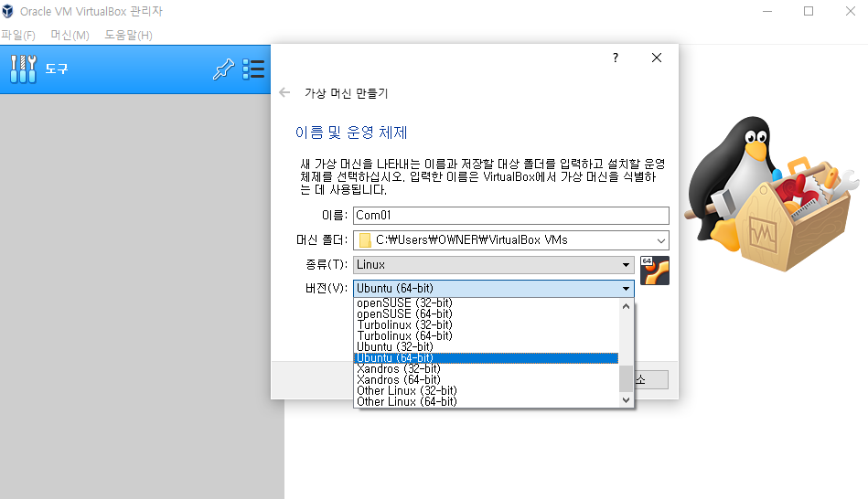Click the Ubuntu 64-bit OS type icon
This screenshot has width=868, height=499.
[654, 271]
